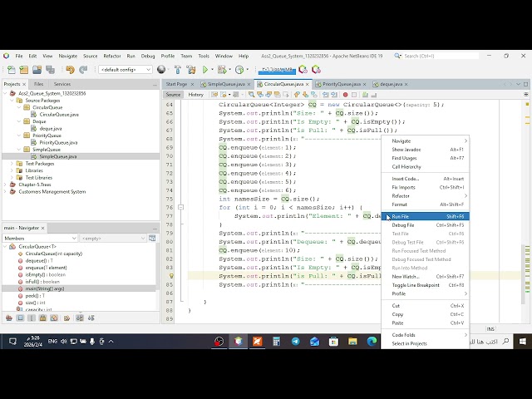Click the Save All toolbar icon
This screenshot has height=399, width=532.
[x=50, y=70]
